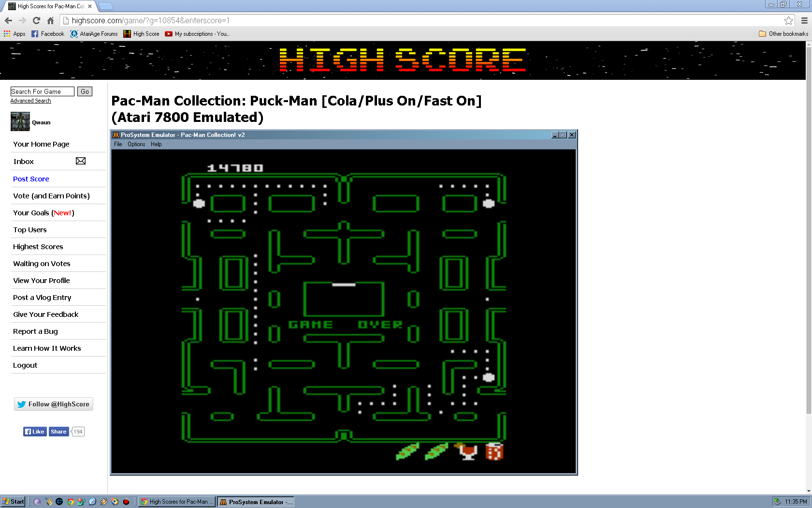Image resolution: width=812 pixels, height=508 pixels.
Task: Bookmark page with the star icon
Action: [x=788, y=20]
